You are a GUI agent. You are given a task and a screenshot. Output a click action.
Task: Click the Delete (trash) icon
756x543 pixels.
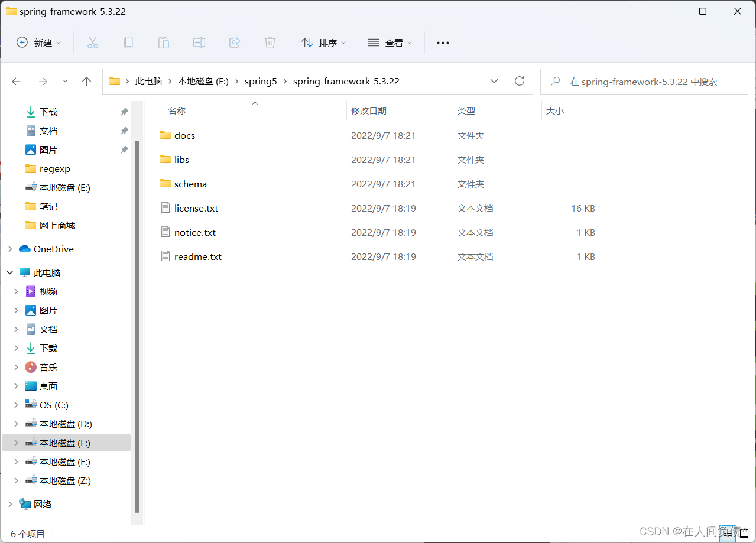click(x=270, y=42)
